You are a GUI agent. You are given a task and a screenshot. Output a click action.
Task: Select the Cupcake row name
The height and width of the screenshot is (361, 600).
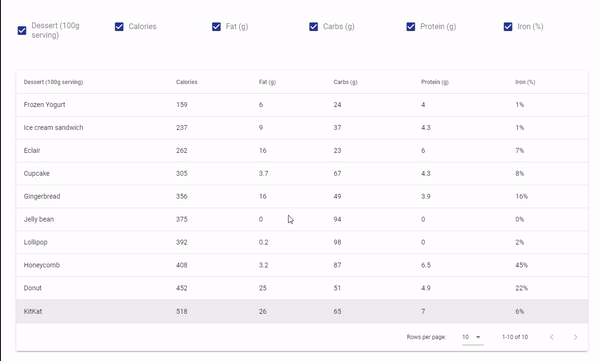[36, 173]
